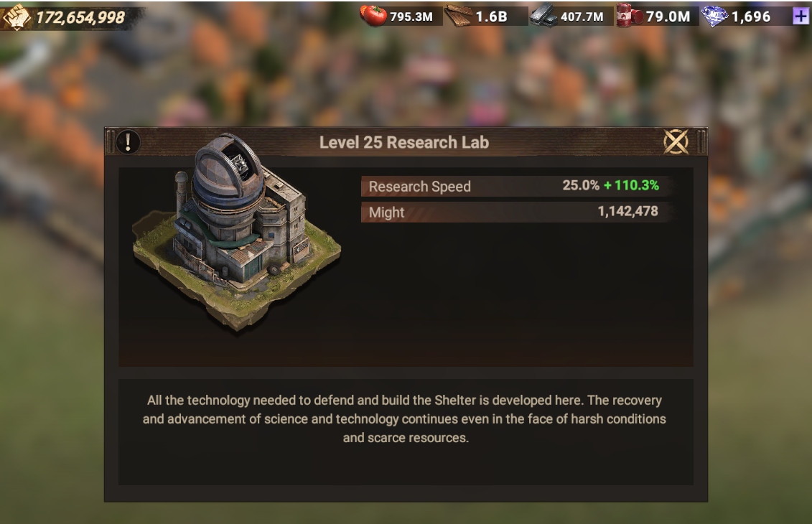
Task: Open the total might value 172,654,998
Action: [80, 18]
